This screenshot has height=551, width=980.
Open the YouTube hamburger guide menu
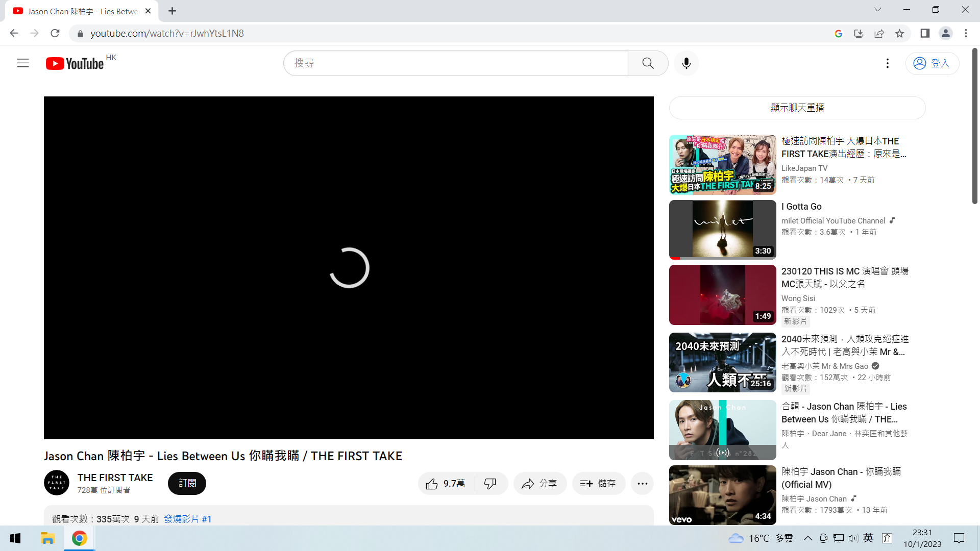click(23, 63)
